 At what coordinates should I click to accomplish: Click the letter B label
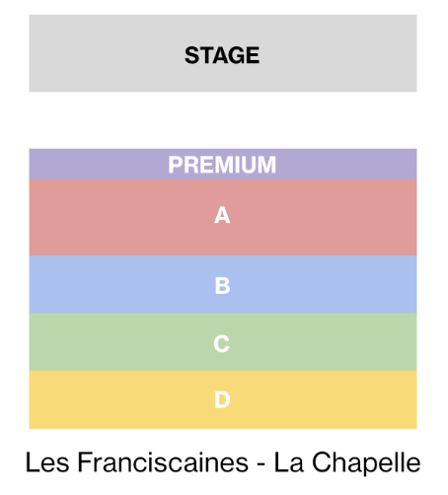point(222,286)
